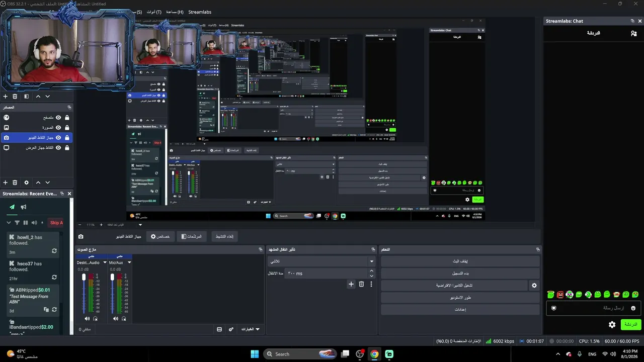Click the تشغيل الكاميرا الافتراضية button

(x=454, y=286)
